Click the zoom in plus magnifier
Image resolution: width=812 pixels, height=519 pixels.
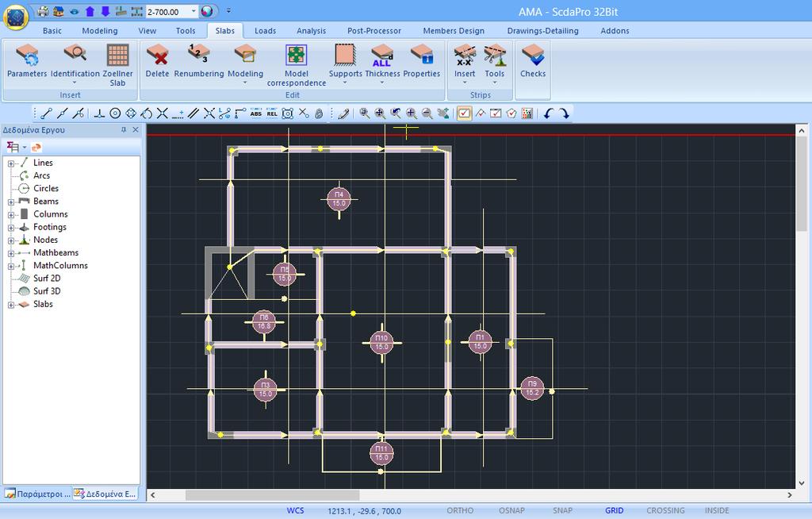(x=412, y=113)
